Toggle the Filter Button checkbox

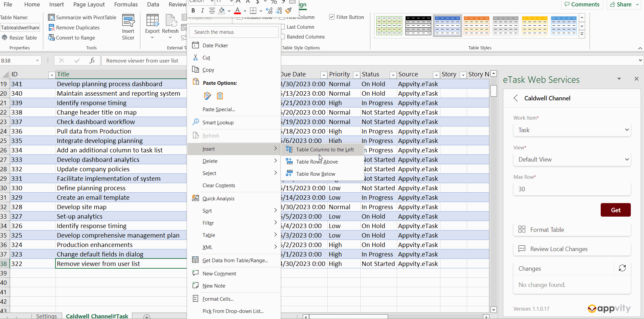332,17
